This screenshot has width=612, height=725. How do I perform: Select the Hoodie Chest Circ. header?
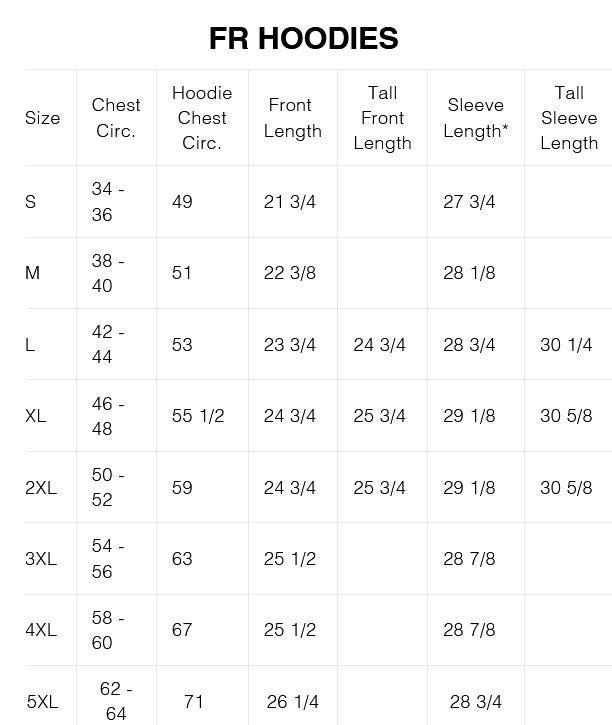202,118
